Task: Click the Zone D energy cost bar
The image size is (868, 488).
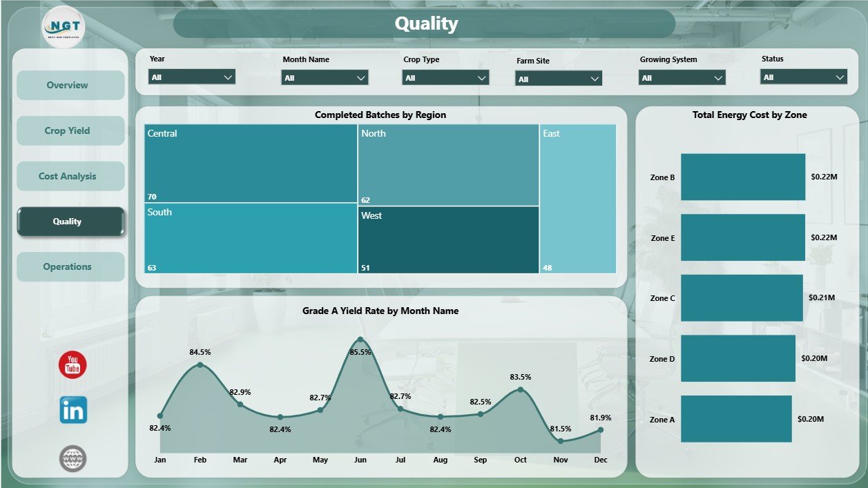Action: click(x=738, y=359)
